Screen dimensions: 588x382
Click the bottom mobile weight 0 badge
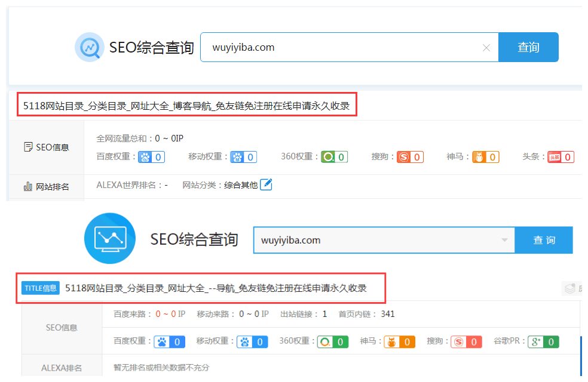252,341
